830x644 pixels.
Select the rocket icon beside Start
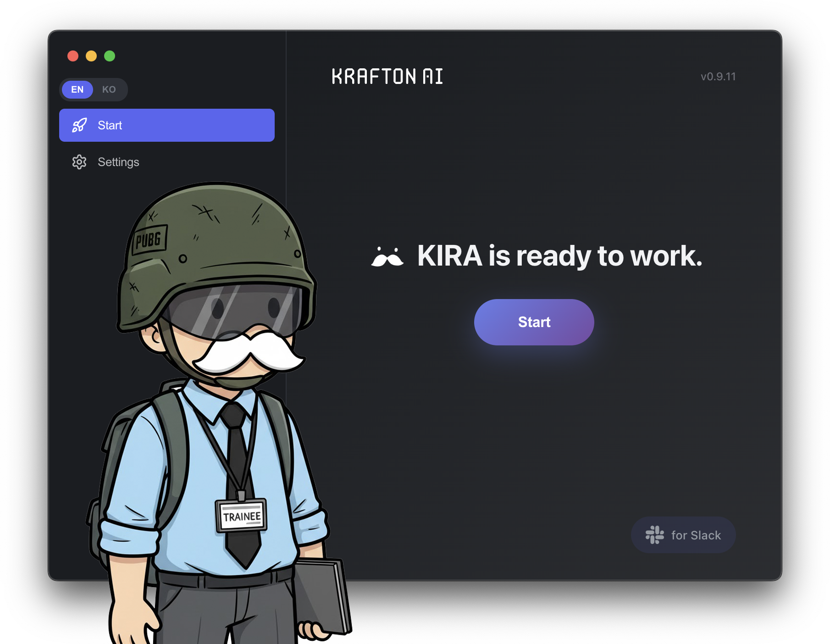tap(79, 125)
